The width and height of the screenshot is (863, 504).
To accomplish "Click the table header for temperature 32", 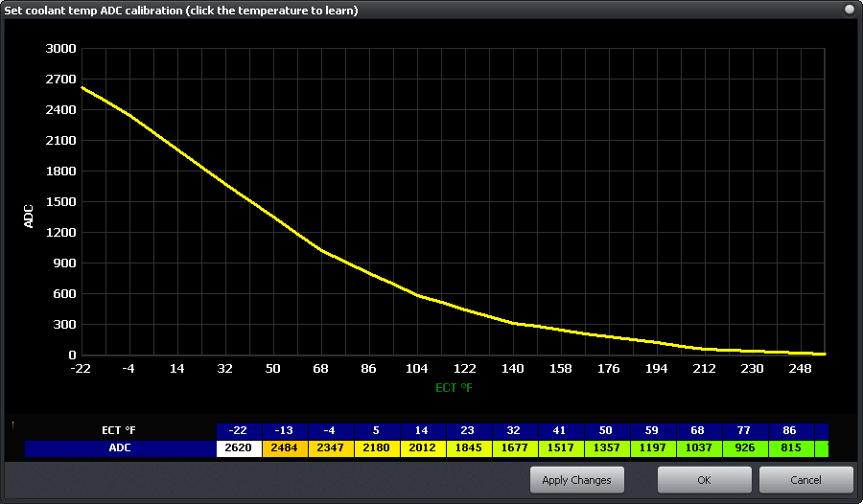I will (515, 431).
